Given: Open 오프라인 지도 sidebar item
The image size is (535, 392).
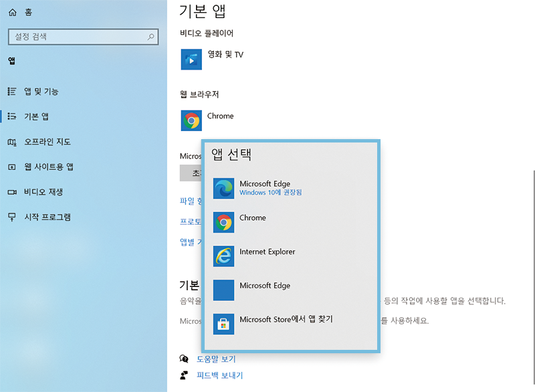Looking at the screenshot, I should (x=47, y=142).
